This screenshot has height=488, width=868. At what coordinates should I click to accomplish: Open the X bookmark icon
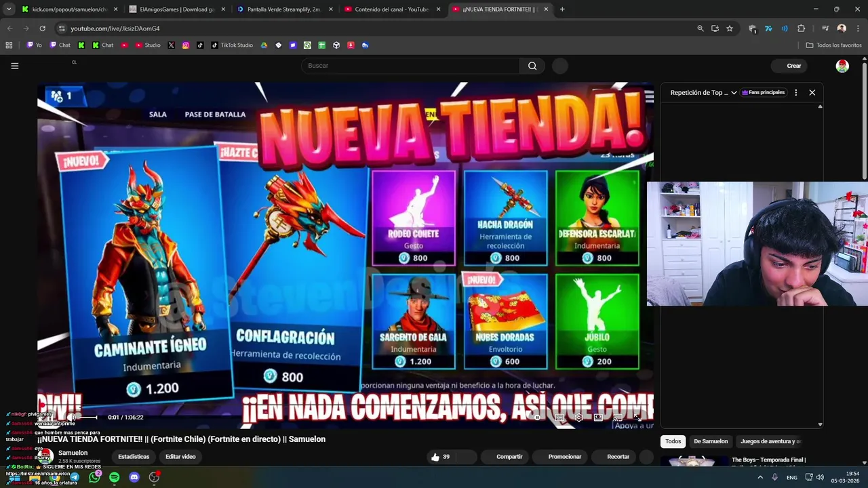pyautogui.click(x=171, y=45)
